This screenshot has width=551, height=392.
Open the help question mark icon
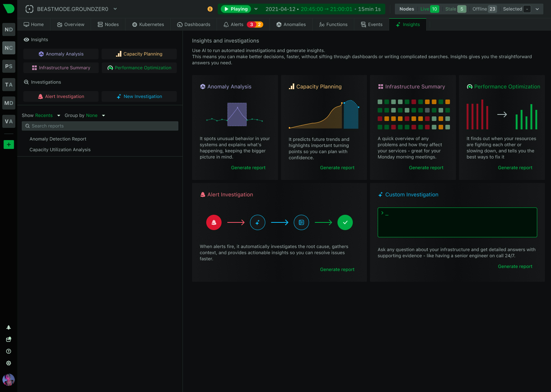[x=8, y=351]
